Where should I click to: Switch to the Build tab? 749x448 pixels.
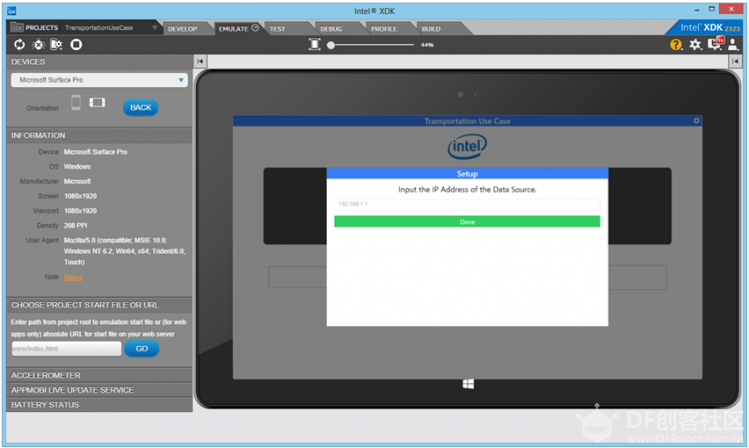(x=431, y=29)
